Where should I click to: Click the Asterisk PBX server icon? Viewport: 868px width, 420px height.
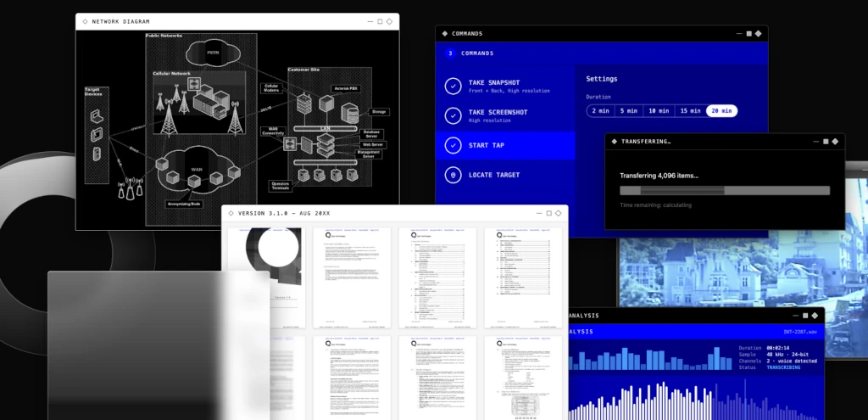tap(326, 103)
